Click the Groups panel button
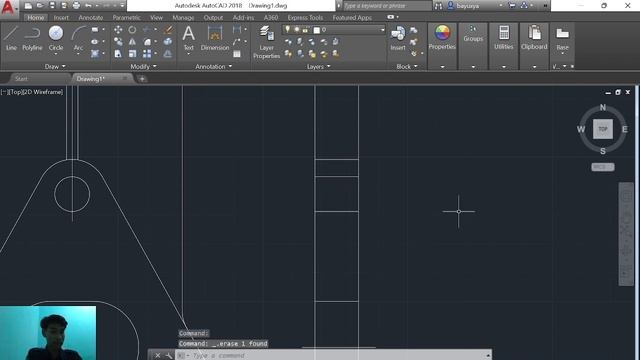Screen dimensions: 640x360 click(473, 34)
